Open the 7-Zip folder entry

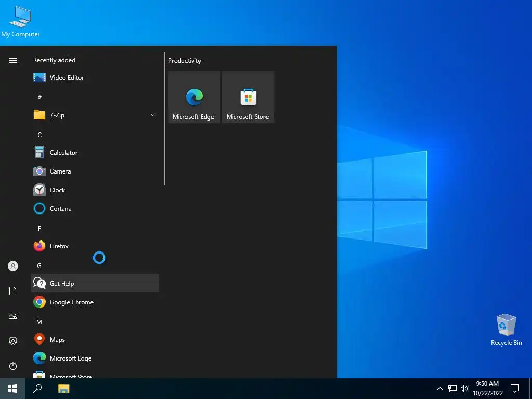pyautogui.click(x=95, y=115)
